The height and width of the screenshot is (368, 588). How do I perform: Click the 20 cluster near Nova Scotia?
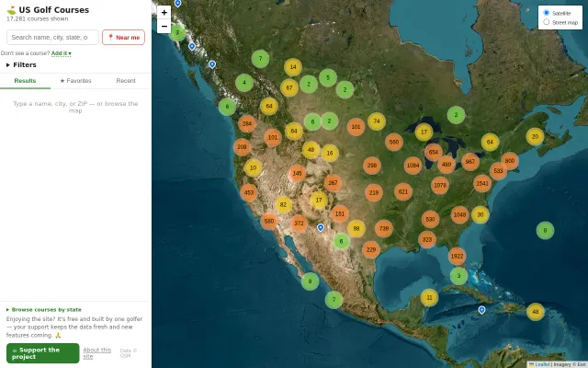(535, 137)
